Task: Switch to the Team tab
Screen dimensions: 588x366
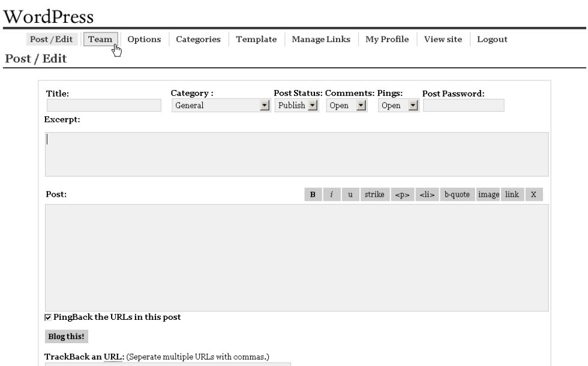Action: [x=100, y=39]
